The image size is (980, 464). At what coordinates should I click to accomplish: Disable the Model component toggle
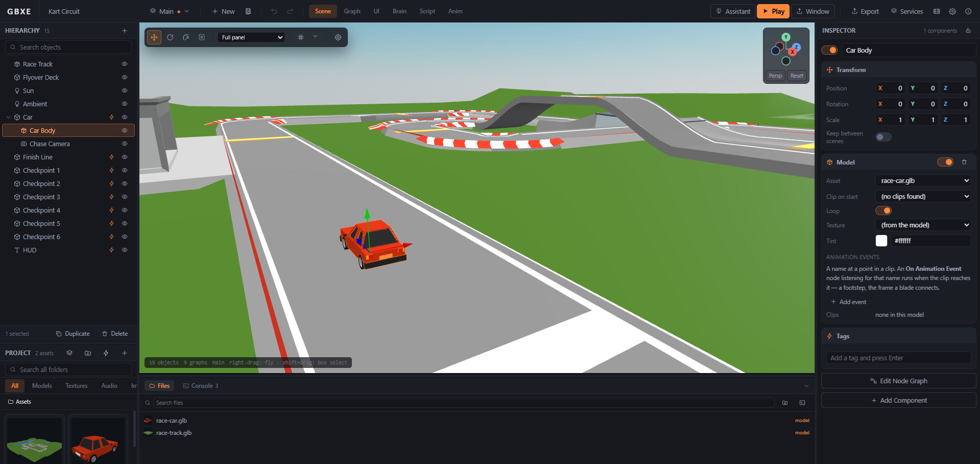coord(945,162)
